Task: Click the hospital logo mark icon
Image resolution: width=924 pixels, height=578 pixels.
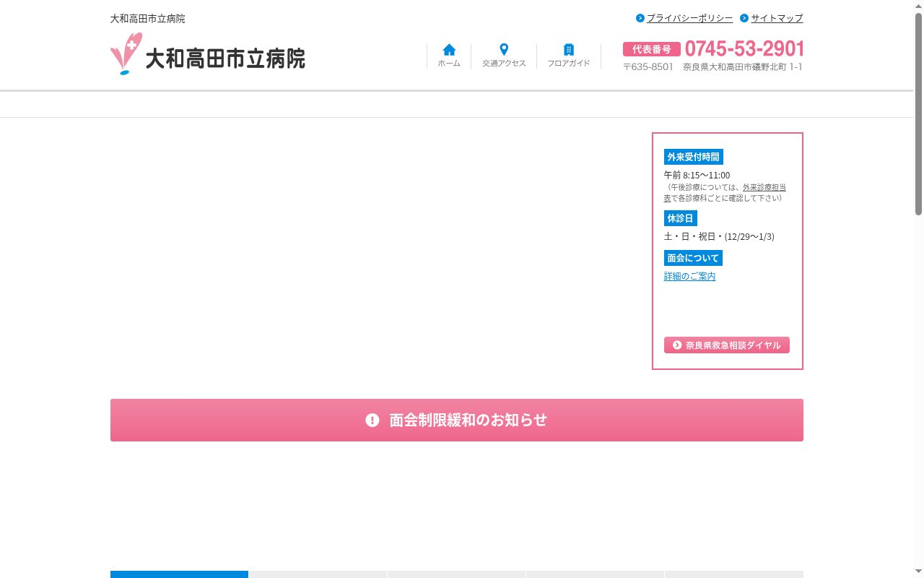Action: [x=126, y=53]
